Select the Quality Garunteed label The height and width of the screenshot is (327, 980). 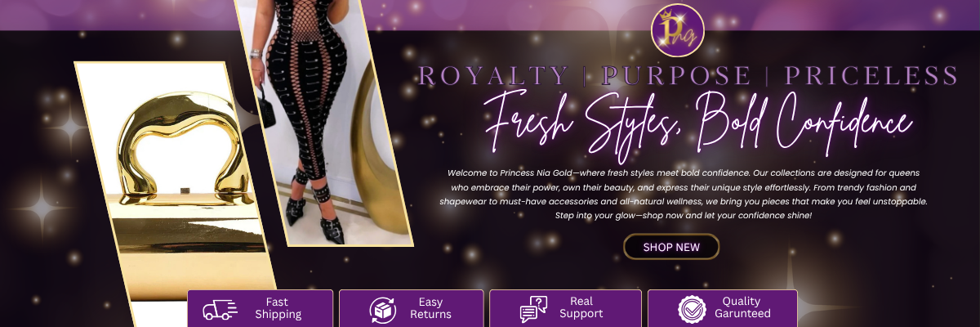(x=742, y=308)
